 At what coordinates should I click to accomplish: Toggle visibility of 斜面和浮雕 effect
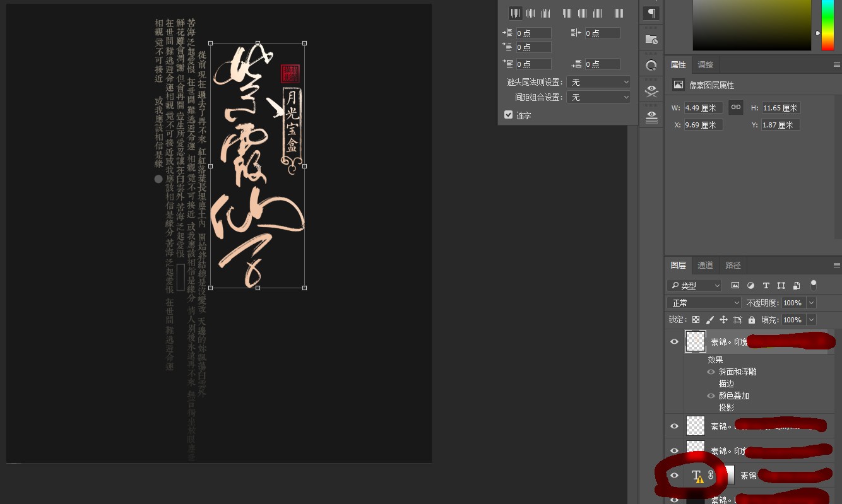coord(711,372)
